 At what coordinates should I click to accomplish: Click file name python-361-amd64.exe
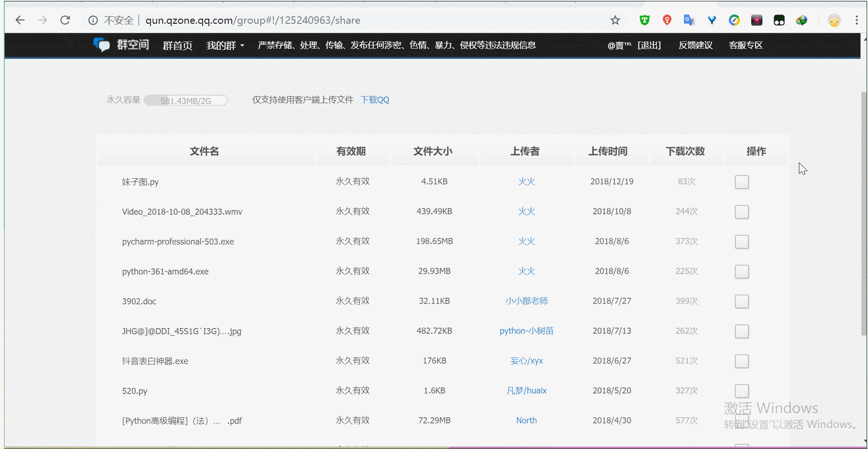[165, 272]
